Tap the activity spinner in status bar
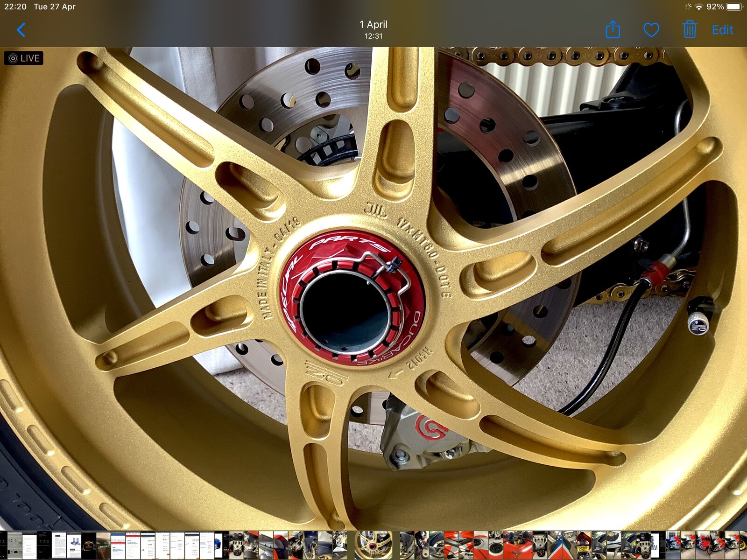This screenshot has width=747, height=560. (688, 7)
